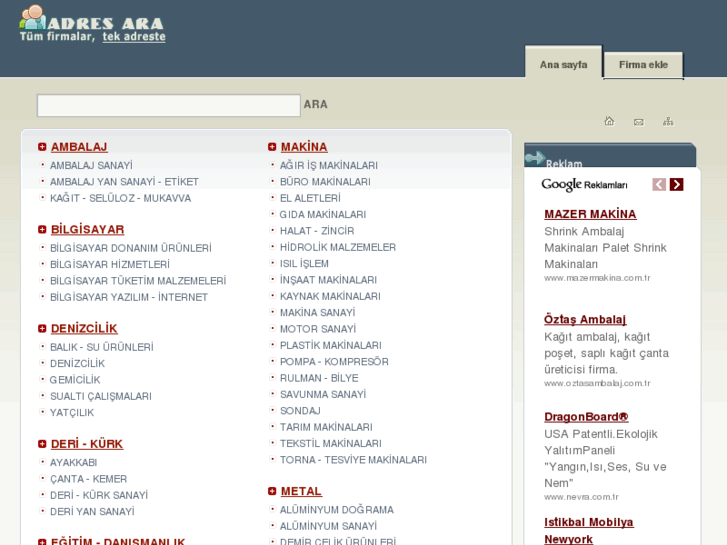Viewport: 727px width, 545px height.
Task: Open MOTOR SANAYİ subcategory
Action: click(x=318, y=329)
